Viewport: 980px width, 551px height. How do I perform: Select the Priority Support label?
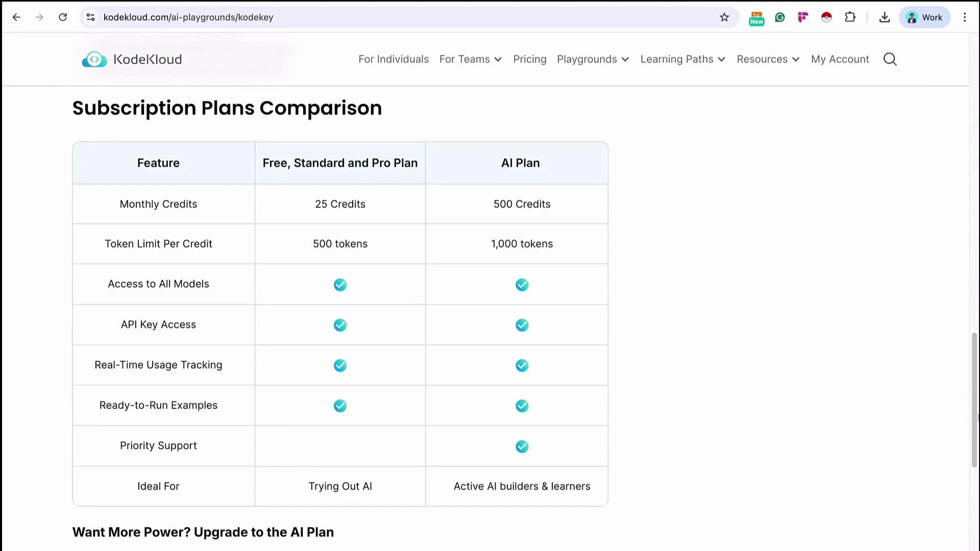tap(158, 445)
